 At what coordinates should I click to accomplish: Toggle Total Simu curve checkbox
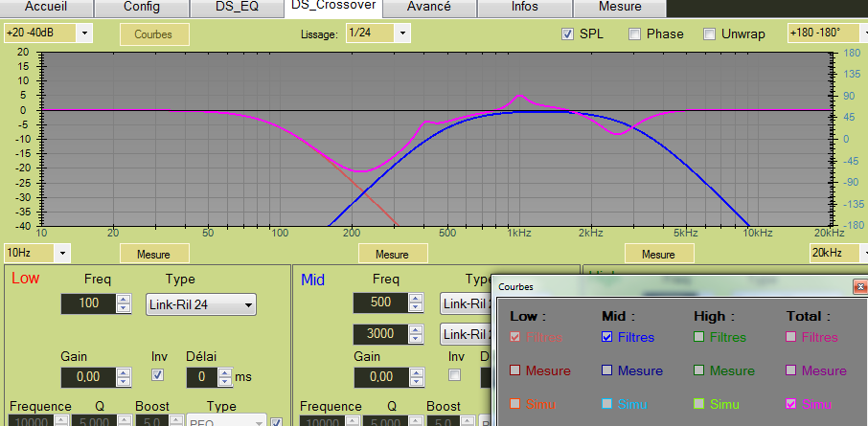click(791, 404)
